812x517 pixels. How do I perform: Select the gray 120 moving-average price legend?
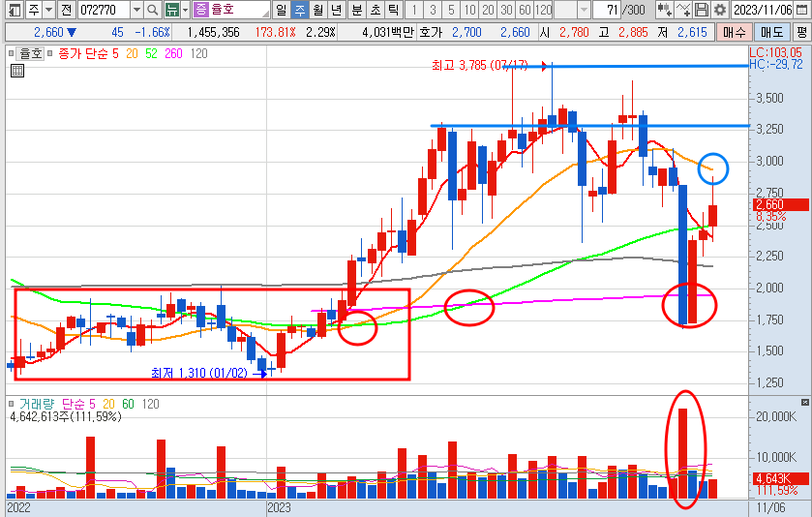[x=198, y=53]
